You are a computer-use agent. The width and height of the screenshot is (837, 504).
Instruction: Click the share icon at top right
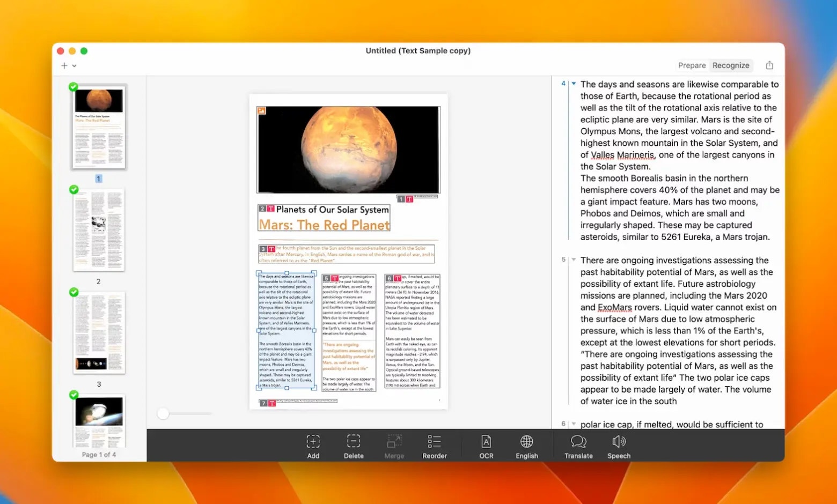[769, 65]
